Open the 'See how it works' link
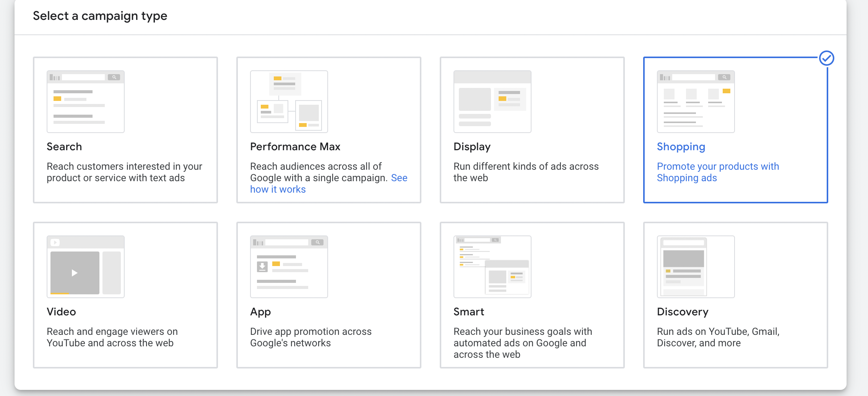Image resolution: width=868 pixels, height=396 pixels. click(278, 189)
